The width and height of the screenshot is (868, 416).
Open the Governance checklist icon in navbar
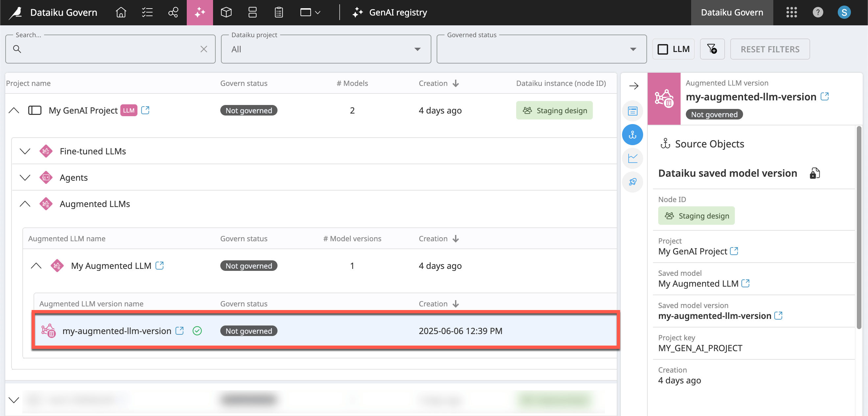point(147,13)
